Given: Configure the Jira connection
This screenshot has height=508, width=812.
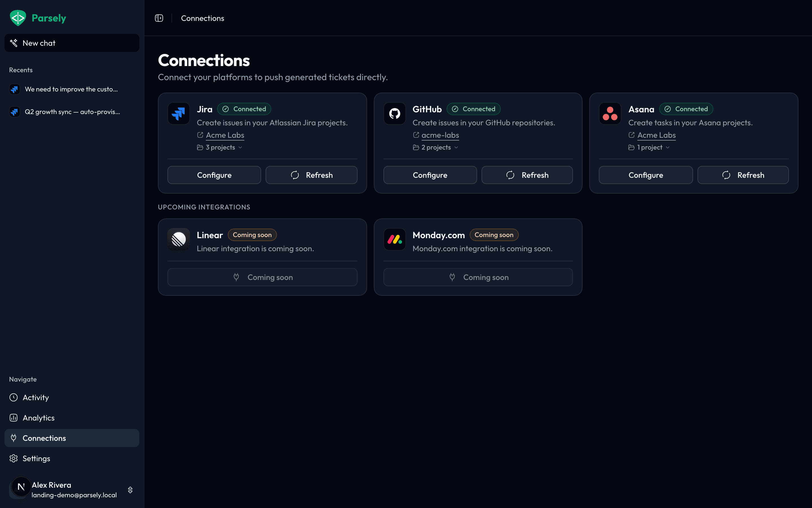Looking at the screenshot, I should [214, 175].
